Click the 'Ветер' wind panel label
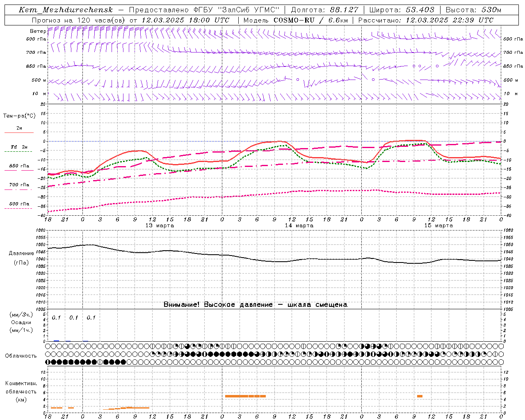 (38, 31)
